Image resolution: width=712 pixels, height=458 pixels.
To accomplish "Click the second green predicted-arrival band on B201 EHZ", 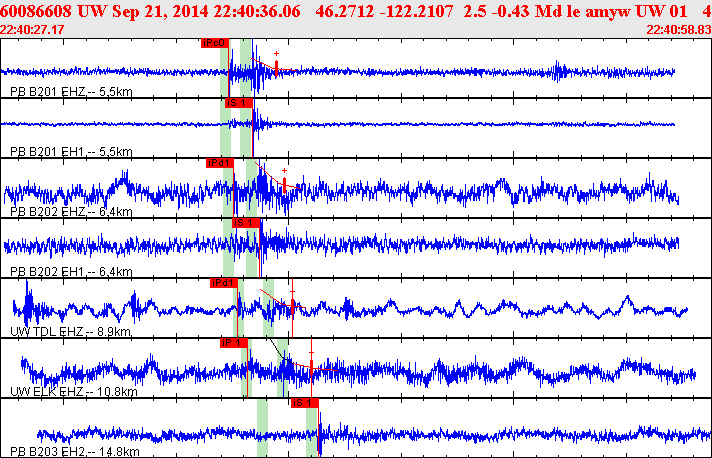I will 246,67.
